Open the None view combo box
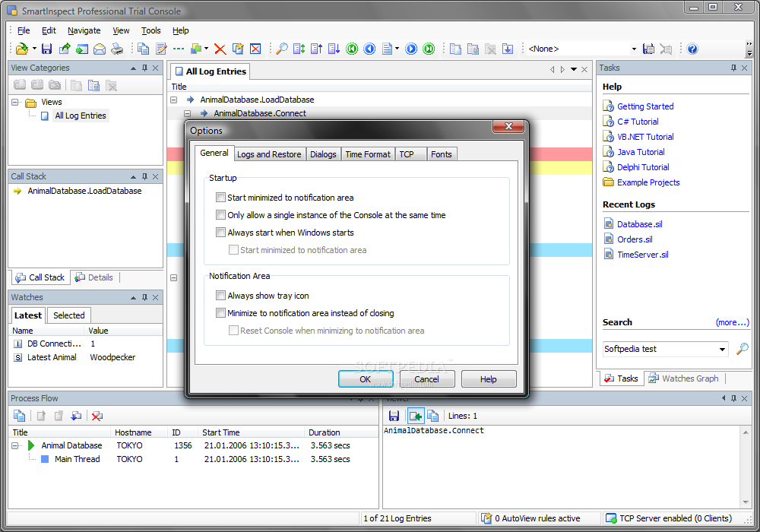The height and width of the screenshot is (532, 760). coord(583,49)
